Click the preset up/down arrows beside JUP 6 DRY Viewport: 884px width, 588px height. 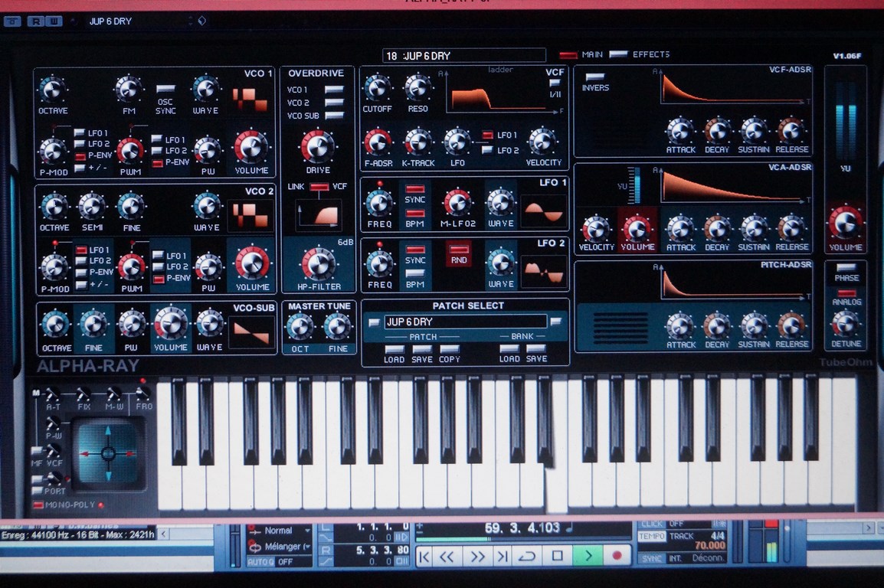tap(190, 21)
